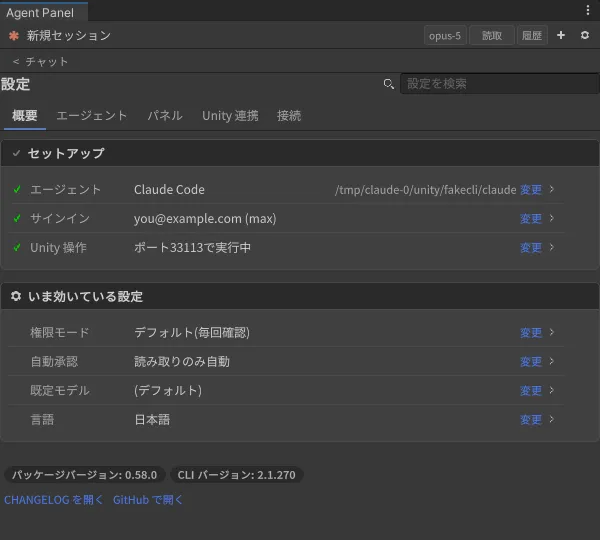Click the CLI バージョン: 2.1.270 badge
This screenshot has height=540, width=600.
coord(236,475)
